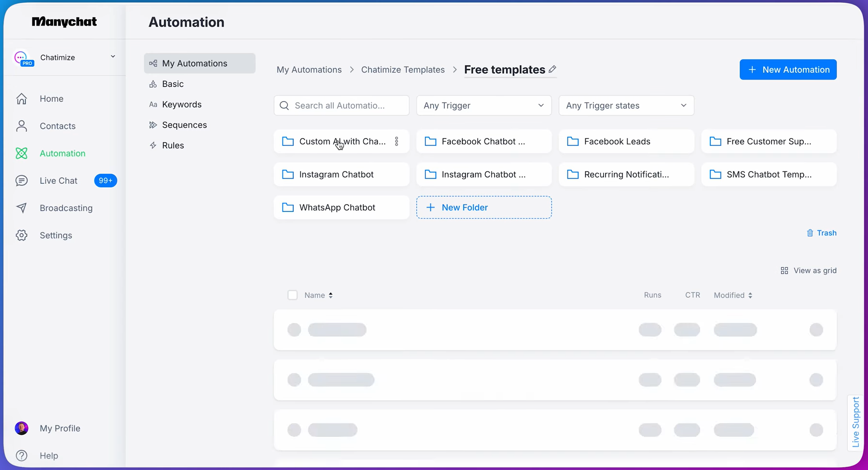Go to Broadcasting in the sidebar

(66, 208)
